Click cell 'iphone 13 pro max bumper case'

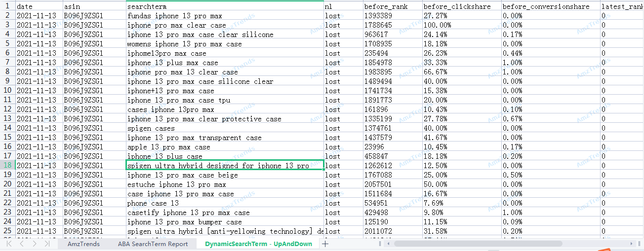point(225,222)
